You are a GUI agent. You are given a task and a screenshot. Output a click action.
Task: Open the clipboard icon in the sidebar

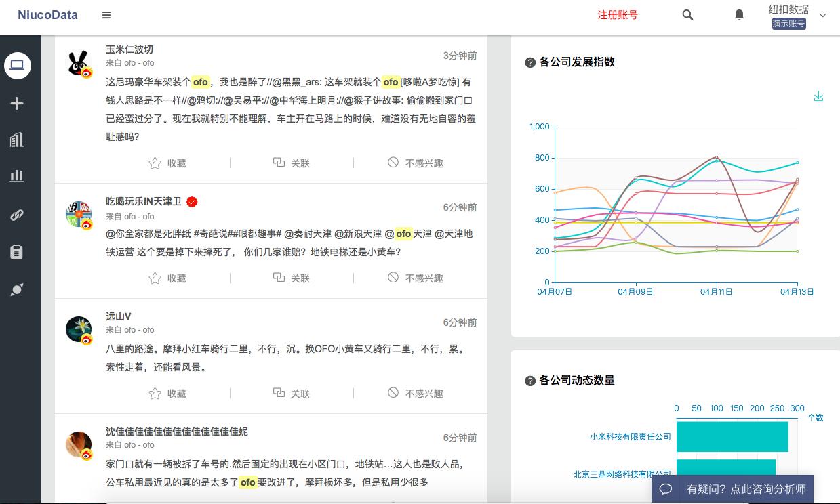(x=17, y=252)
